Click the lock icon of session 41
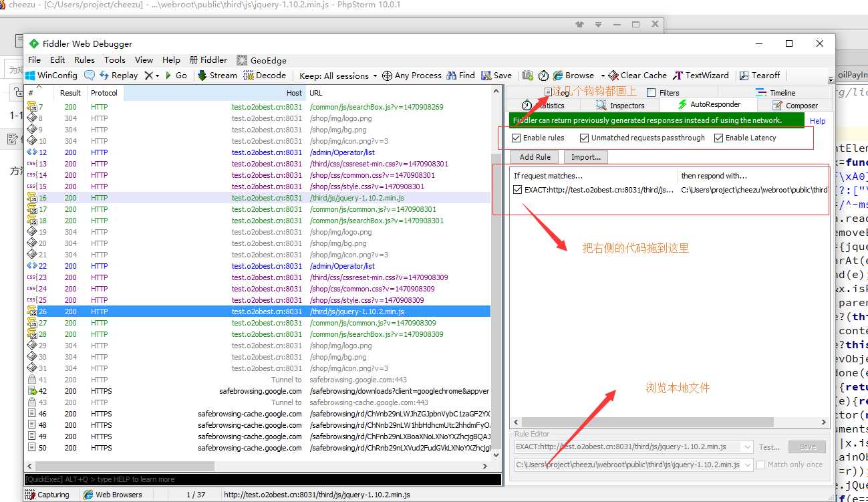 point(31,380)
